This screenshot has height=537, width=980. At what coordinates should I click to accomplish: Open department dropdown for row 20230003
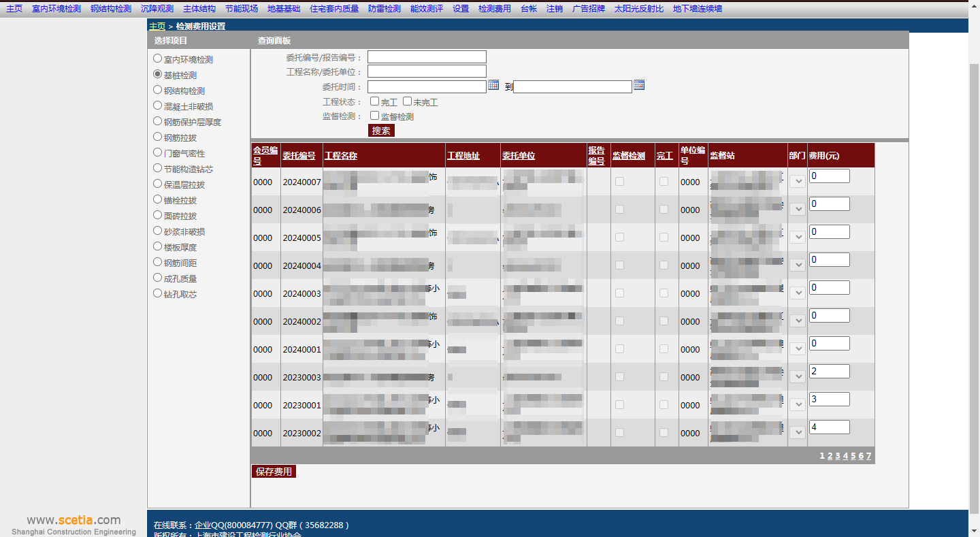(x=798, y=377)
